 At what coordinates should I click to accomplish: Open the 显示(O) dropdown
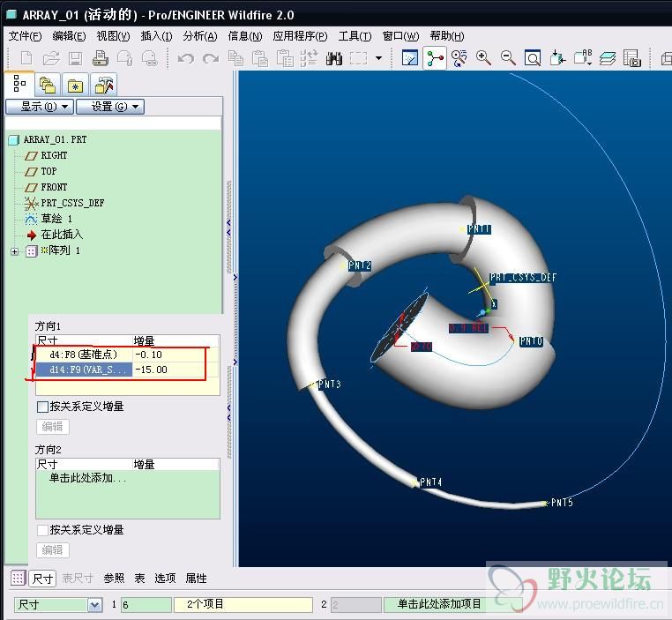tap(40, 106)
